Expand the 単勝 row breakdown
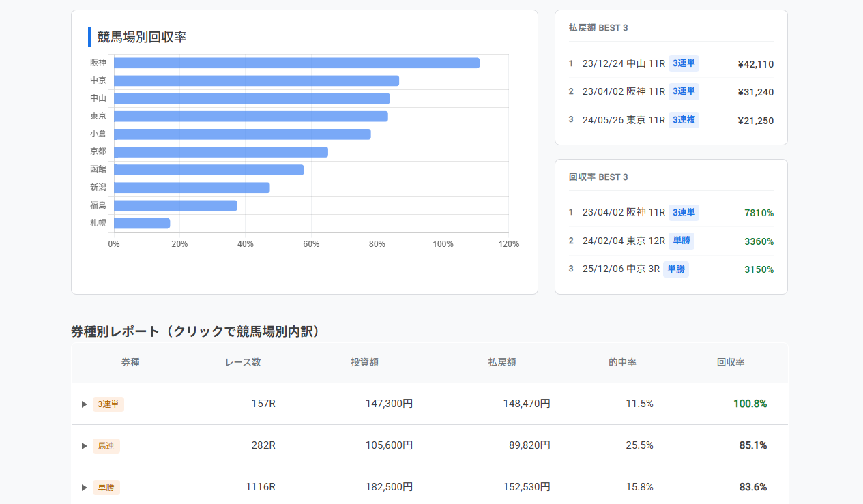Viewport: 863px width, 504px height. pos(84,487)
